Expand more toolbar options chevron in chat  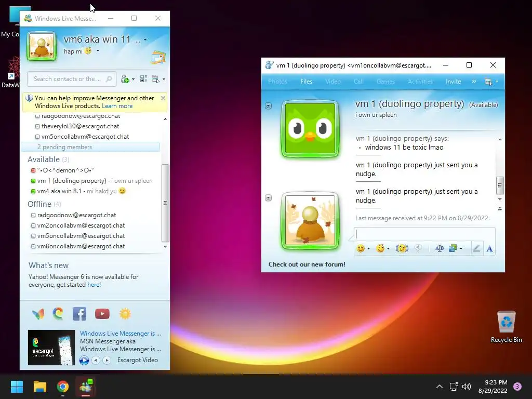474,82
